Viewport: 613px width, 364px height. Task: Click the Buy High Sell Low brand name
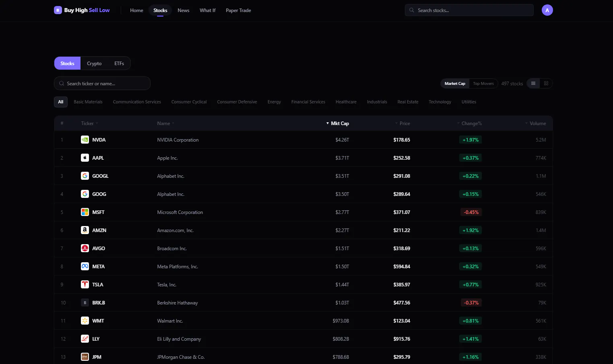click(87, 10)
